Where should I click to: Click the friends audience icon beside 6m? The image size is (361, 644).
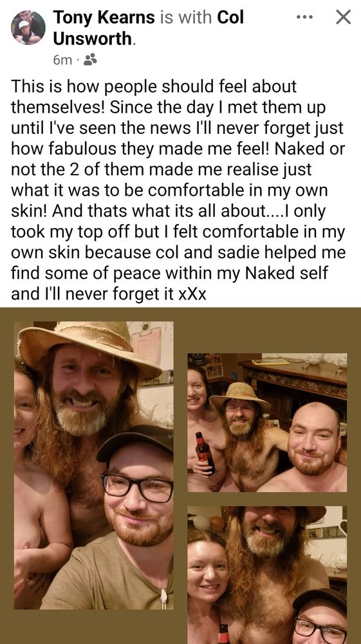pos(90,60)
